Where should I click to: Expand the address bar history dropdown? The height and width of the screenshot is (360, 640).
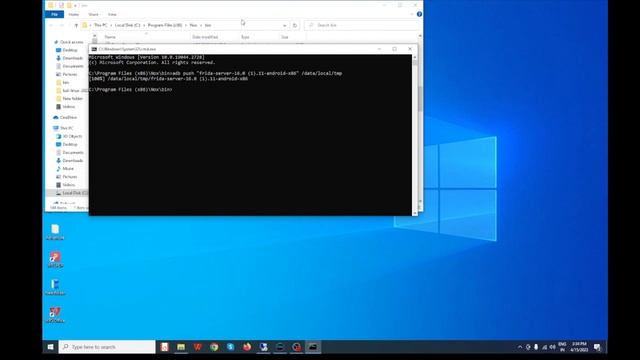point(284,25)
